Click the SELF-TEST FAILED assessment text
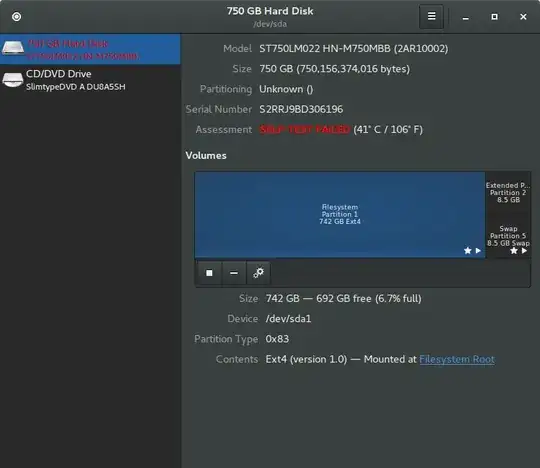This screenshot has width=540, height=468. pos(304,129)
